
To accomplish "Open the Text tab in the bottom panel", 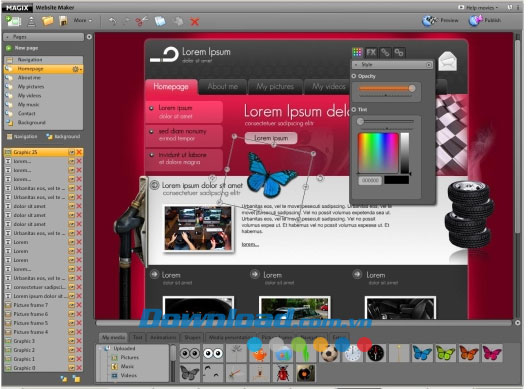I will point(138,337).
